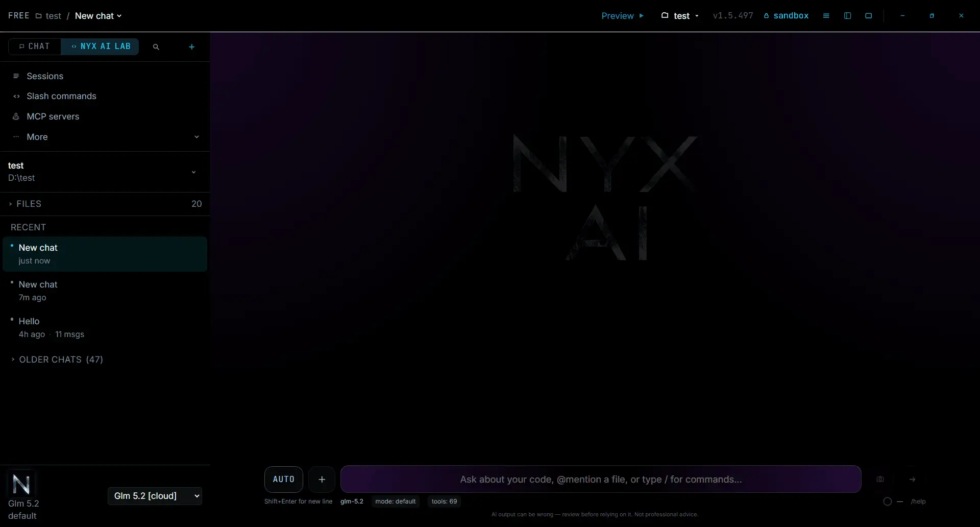Open the New chat title dropdown in breadcrumb
This screenshot has width=980, height=527.
click(x=99, y=16)
